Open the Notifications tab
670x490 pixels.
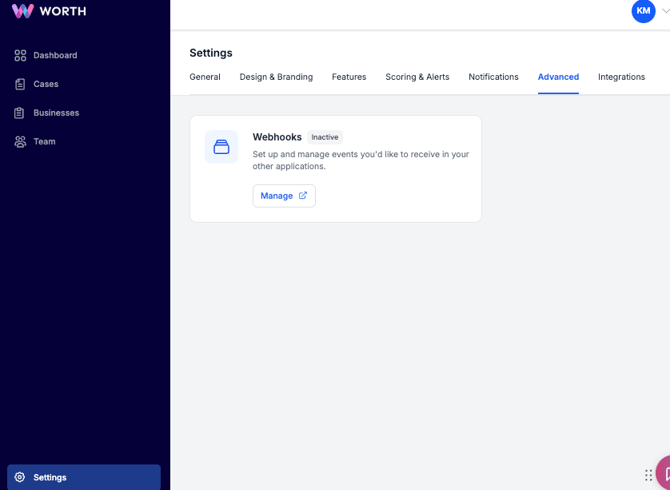click(493, 77)
